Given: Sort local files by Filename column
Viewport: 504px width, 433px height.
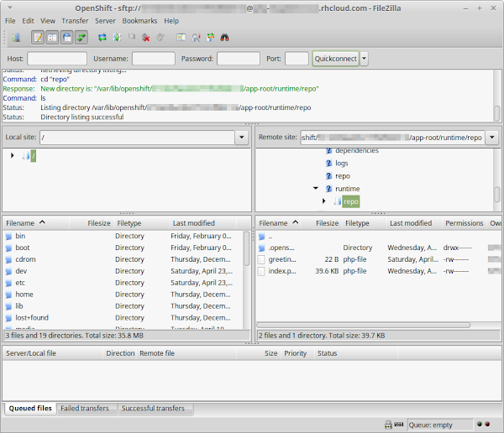Looking at the screenshot, I should [x=36, y=223].
